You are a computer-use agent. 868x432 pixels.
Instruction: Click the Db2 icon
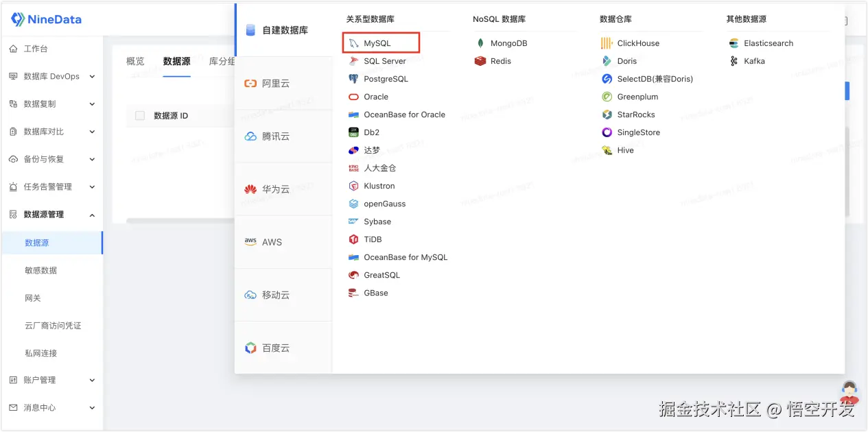point(353,132)
